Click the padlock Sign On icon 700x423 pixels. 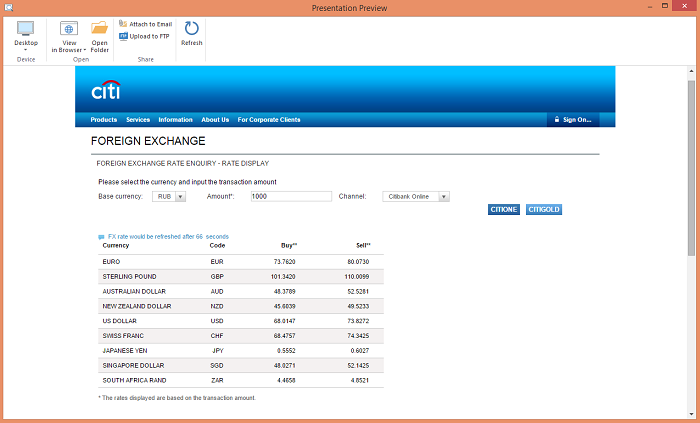557,120
